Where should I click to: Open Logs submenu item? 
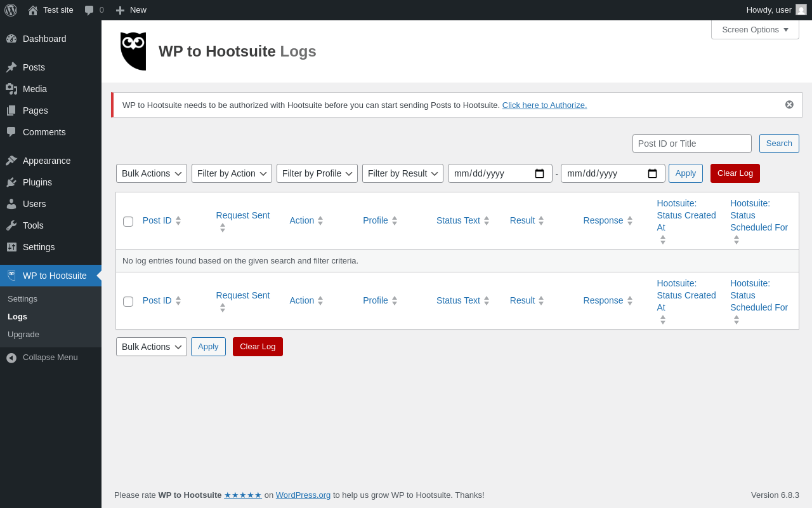click(x=17, y=316)
